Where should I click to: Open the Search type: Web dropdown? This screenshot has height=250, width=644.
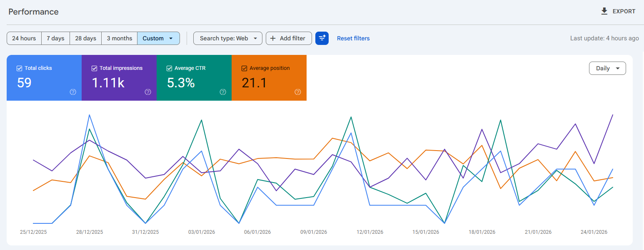tap(227, 38)
